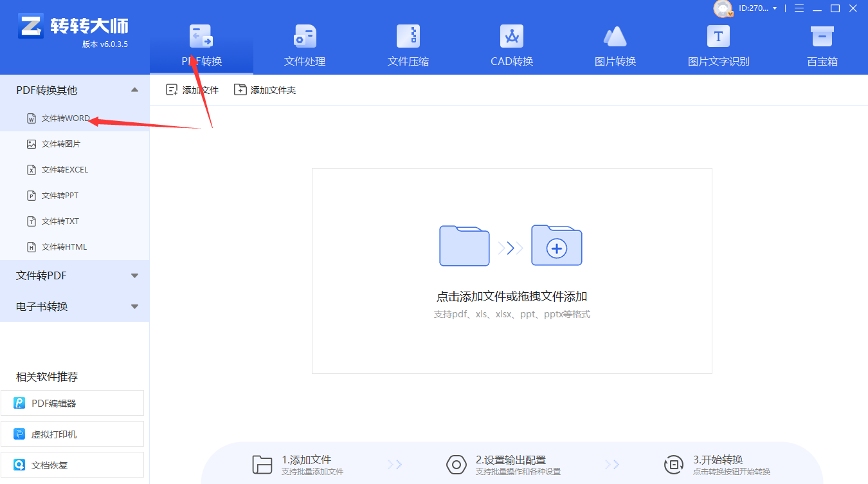Open the 文件压缩 zip icon

[408, 36]
